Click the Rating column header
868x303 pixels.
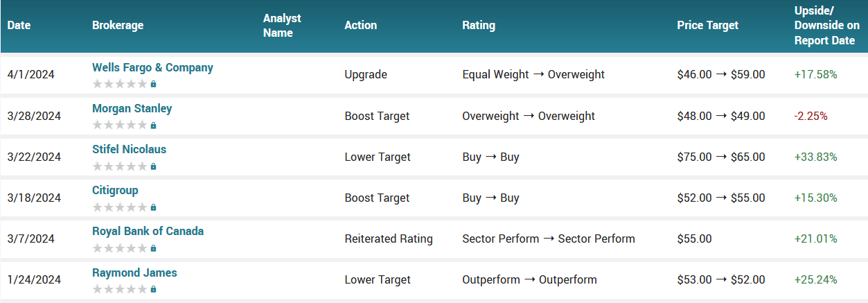coord(479,26)
